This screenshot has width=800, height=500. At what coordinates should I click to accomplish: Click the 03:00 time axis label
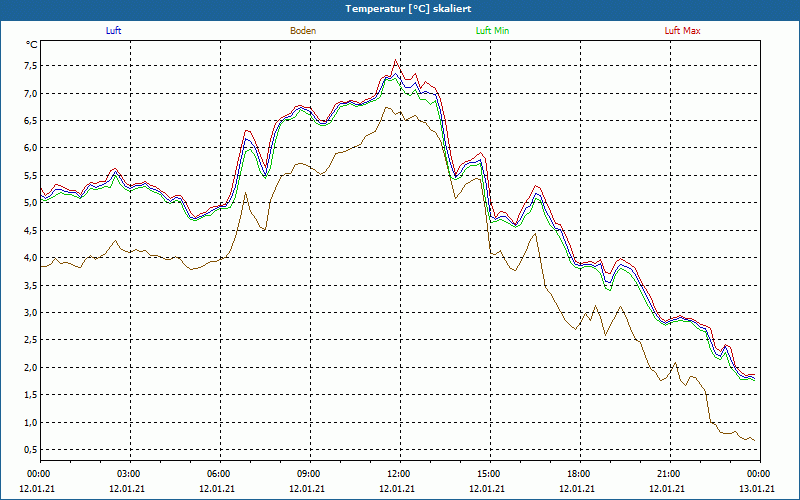[130, 474]
